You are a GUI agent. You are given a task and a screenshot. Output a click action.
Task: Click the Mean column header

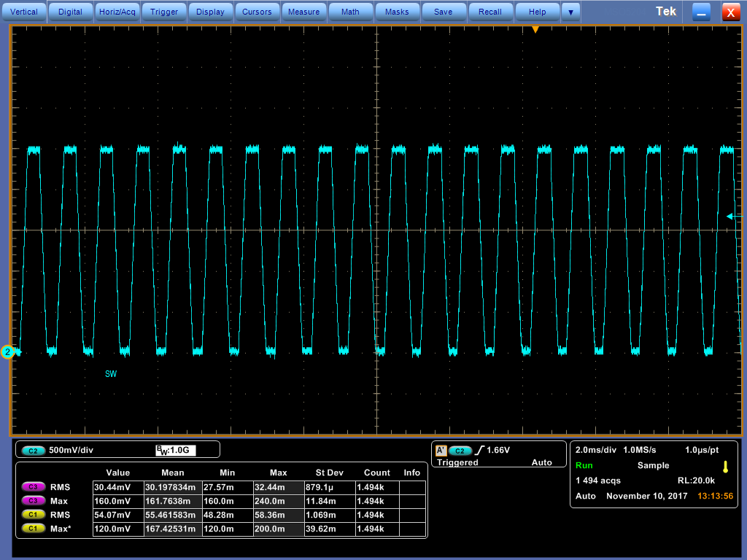pyautogui.click(x=172, y=472)
